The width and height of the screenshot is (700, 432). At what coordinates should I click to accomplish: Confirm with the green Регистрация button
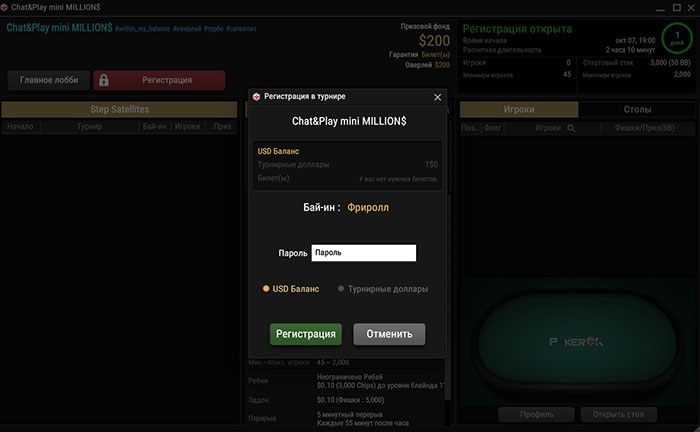(305, 334)
